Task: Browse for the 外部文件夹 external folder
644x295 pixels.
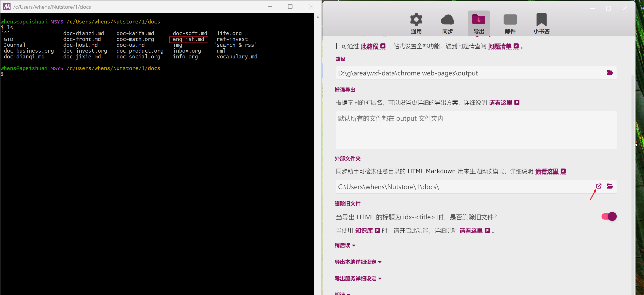Action: 610,186
